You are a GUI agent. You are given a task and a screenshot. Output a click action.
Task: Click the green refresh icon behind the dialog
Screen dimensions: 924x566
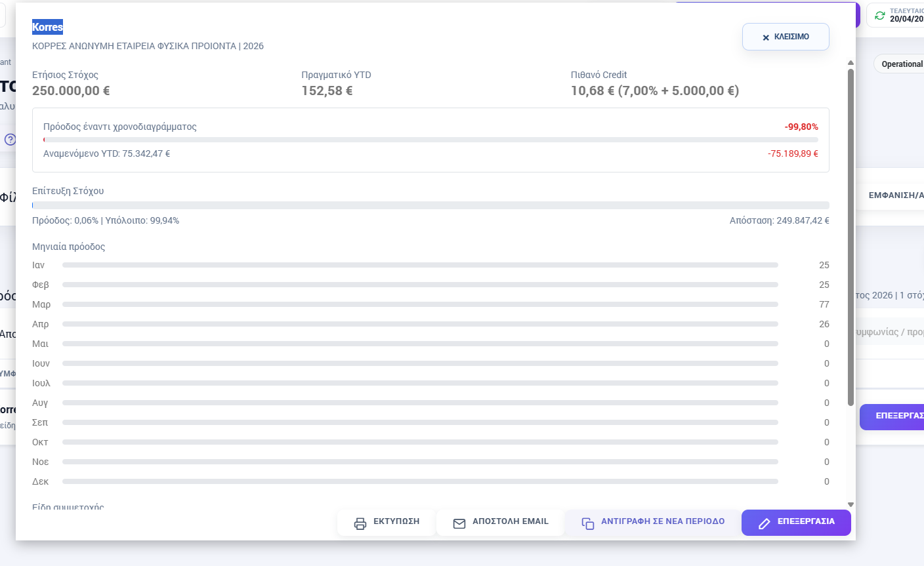[x=879, y=15]
